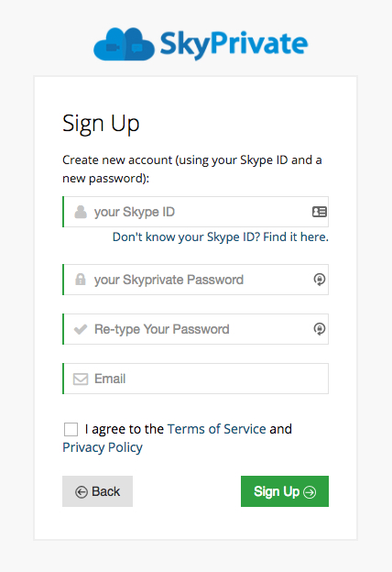Focus the your Skyprivate Password input
Image resolution: width=392 pixels, height=572 pixels.
[x=196, y=280]
